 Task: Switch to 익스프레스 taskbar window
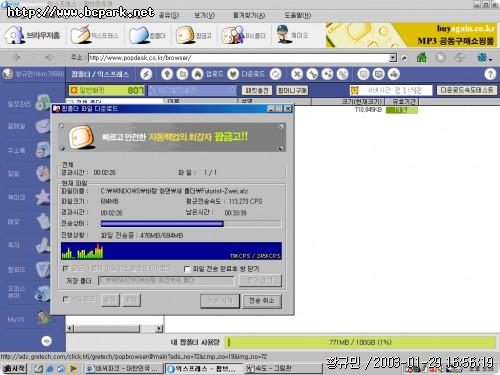pyautogui.click(x=203, y=369)
